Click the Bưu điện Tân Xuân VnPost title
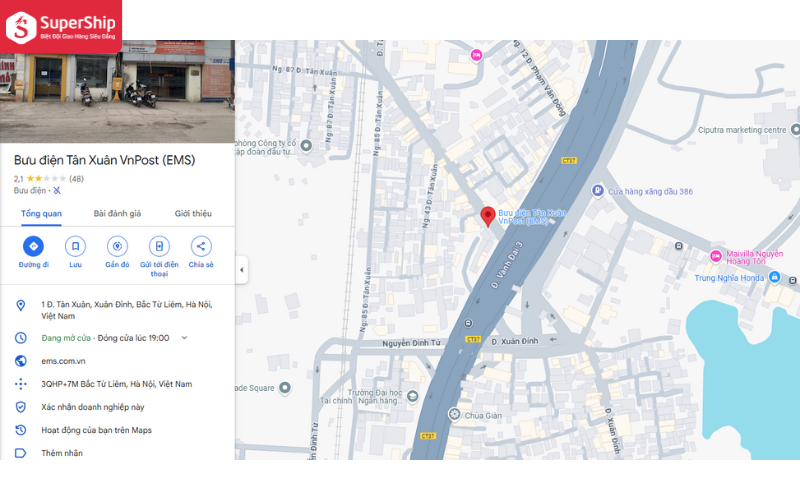The image size is (800, 500). [105, 160]
